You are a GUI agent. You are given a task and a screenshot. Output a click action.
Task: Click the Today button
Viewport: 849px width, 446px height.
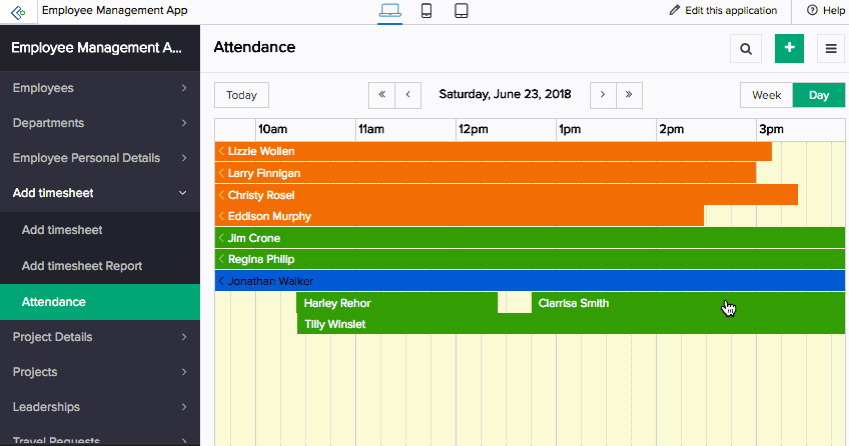(x=241, y=95)
